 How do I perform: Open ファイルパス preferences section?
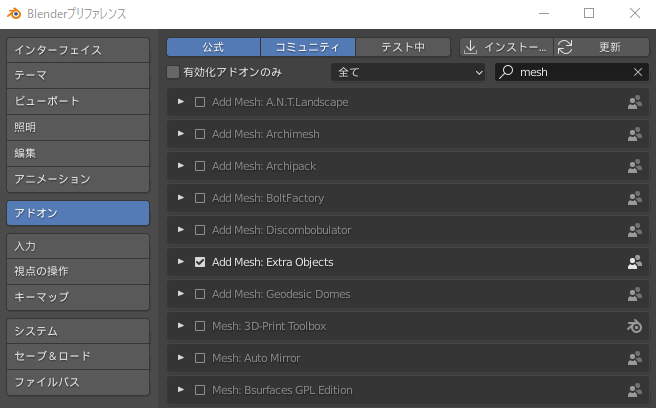78,382
